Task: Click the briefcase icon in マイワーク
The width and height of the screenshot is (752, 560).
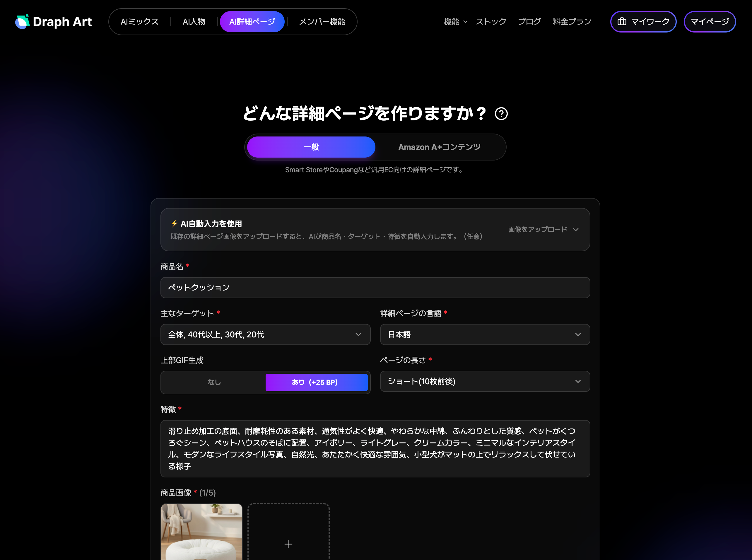Action: click(622, 22)
